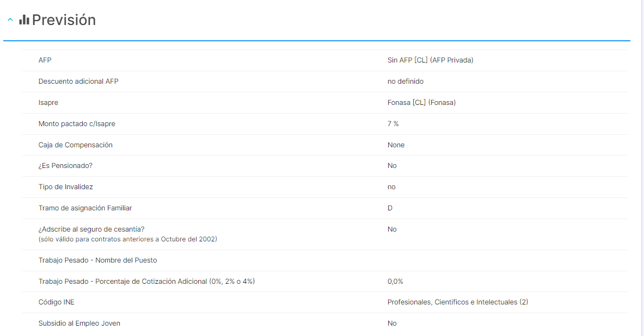Click the '7 %' Isapre amount value
This screenshot has width=644, height=336.
pos(393,124)
